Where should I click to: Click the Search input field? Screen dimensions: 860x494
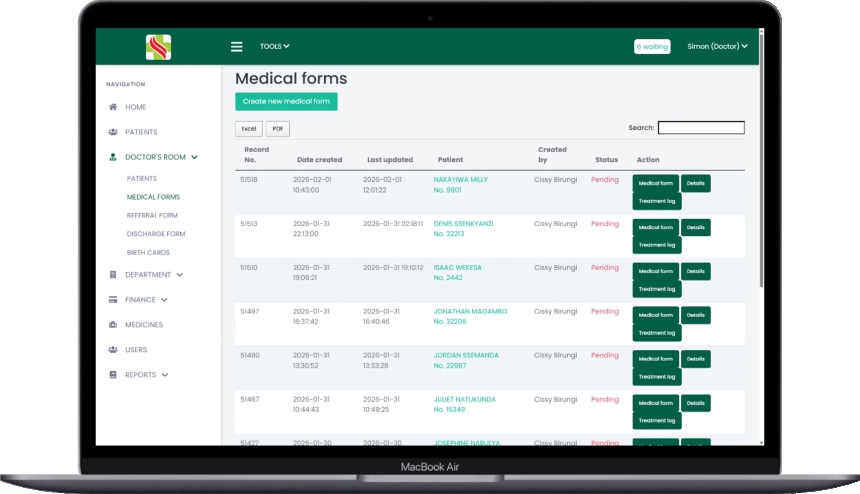700,128
